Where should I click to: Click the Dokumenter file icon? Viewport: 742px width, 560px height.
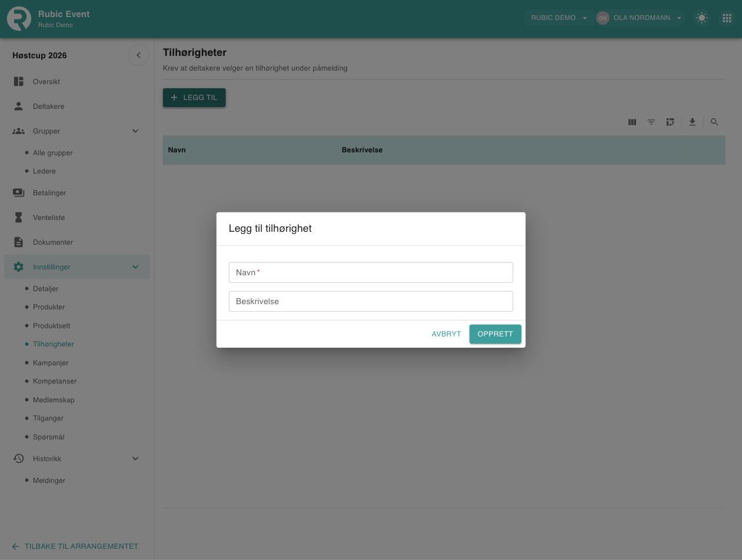19,242
